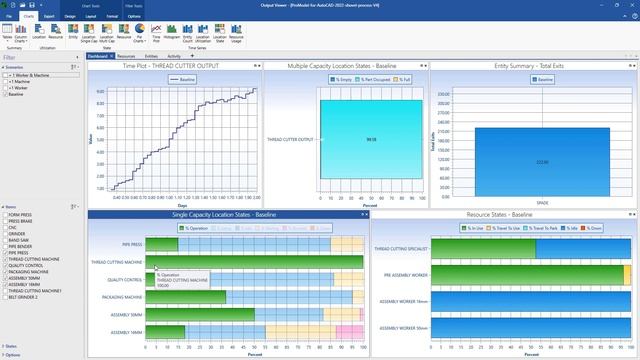This screenshot has height=360, width=640.
Task: Switch to the Design ribbon tab
Action: pyautogui.click(x=70, y=16)
